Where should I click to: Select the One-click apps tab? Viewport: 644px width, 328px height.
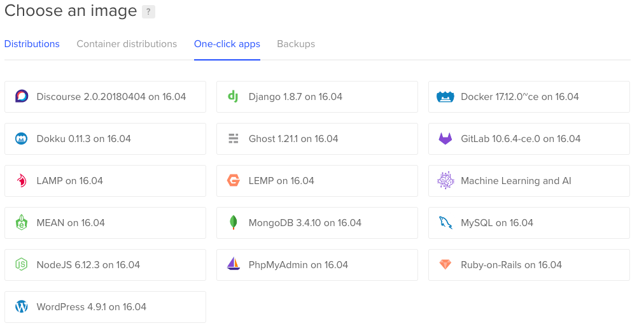pyautogui.click(x=227, y=44)
